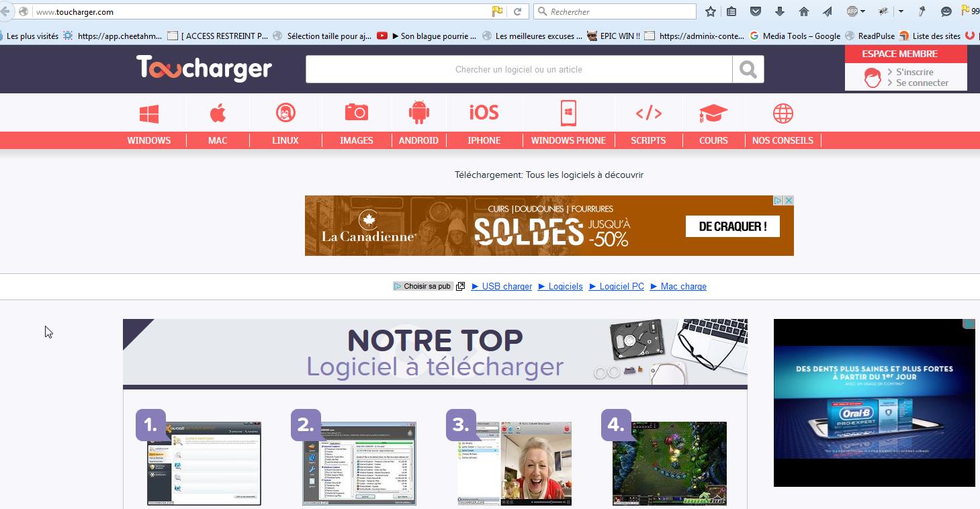Open Nos Conseils via the globe icon

point(783,112)
